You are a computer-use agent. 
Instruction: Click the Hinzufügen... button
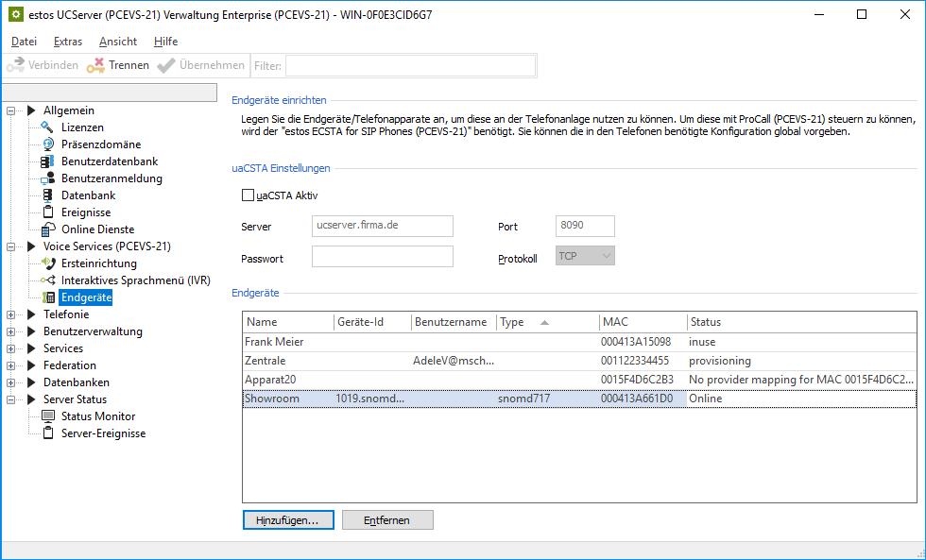click(288, 520)
